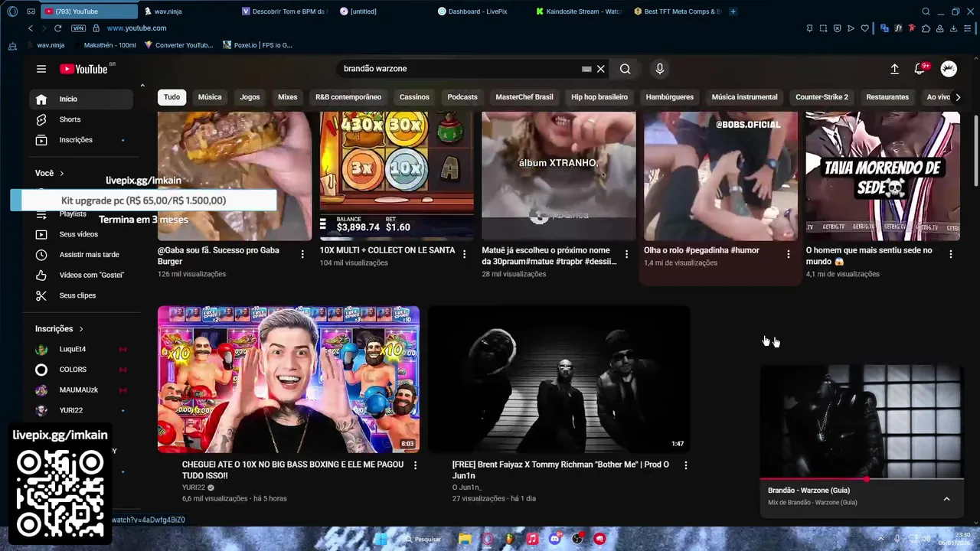Select the Hip hop brasileiro chip

click(x=599, y=97)
